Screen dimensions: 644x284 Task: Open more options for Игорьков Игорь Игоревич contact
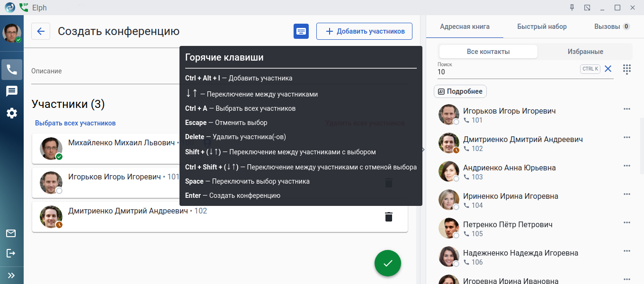coord(627,109)
